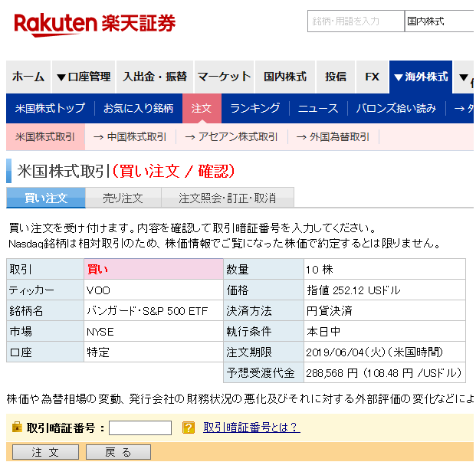Click the red 買い trade type cell

(x=153, y=270)
